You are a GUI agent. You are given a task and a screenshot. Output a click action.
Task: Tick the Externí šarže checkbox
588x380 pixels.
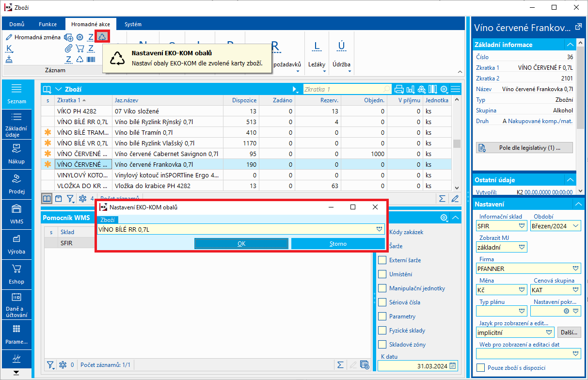tap(382, 260)
